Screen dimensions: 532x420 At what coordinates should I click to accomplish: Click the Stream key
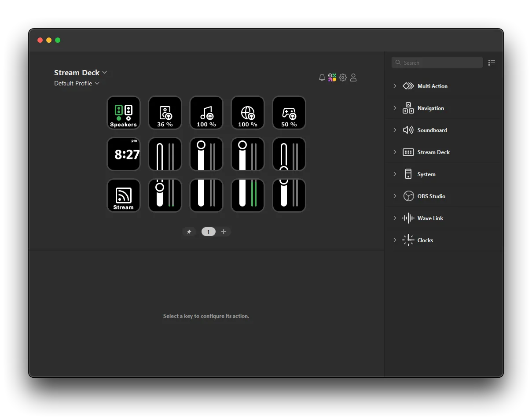pyautogui.click(x=124, y=195)
